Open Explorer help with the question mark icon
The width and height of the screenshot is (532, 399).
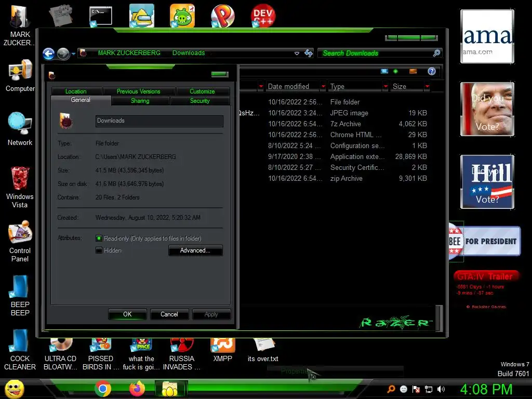point(432,71)
